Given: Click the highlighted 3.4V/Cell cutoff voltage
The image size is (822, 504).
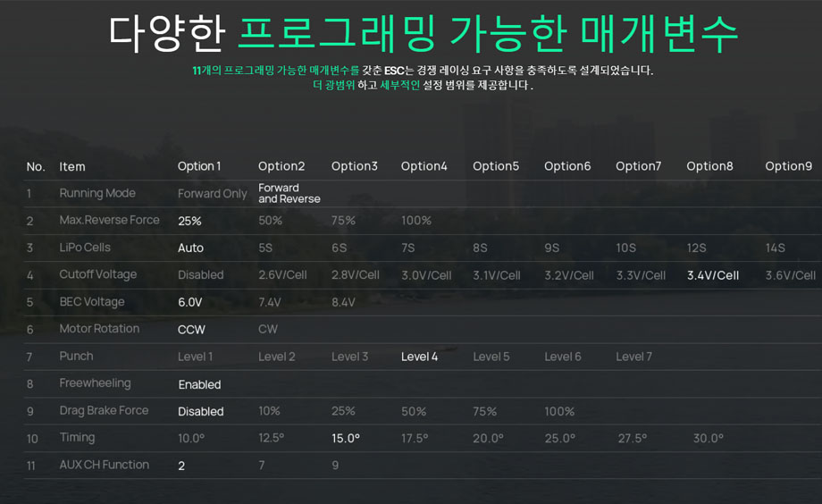Looking at the screenshot, I should 712,275.
